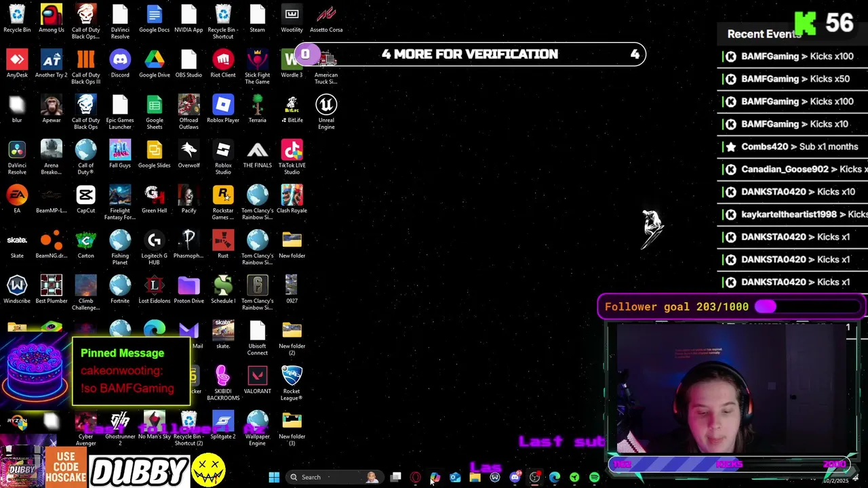Select the Green Hell icon

click(155, 200)
